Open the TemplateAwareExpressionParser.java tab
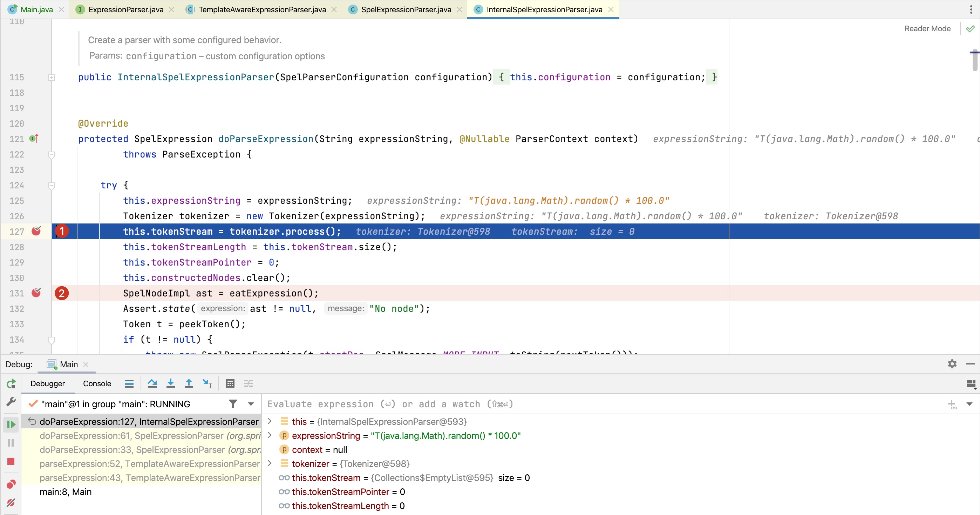 coord(262,9)
